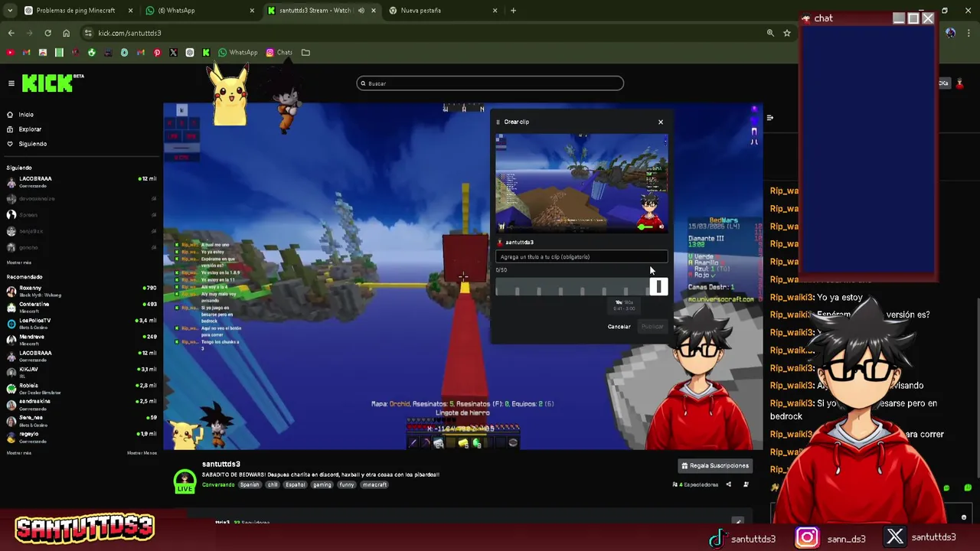Screen dimensions: 980x551
Task: Open the Kick hamburger menu
Action: (x=11, y=83)
